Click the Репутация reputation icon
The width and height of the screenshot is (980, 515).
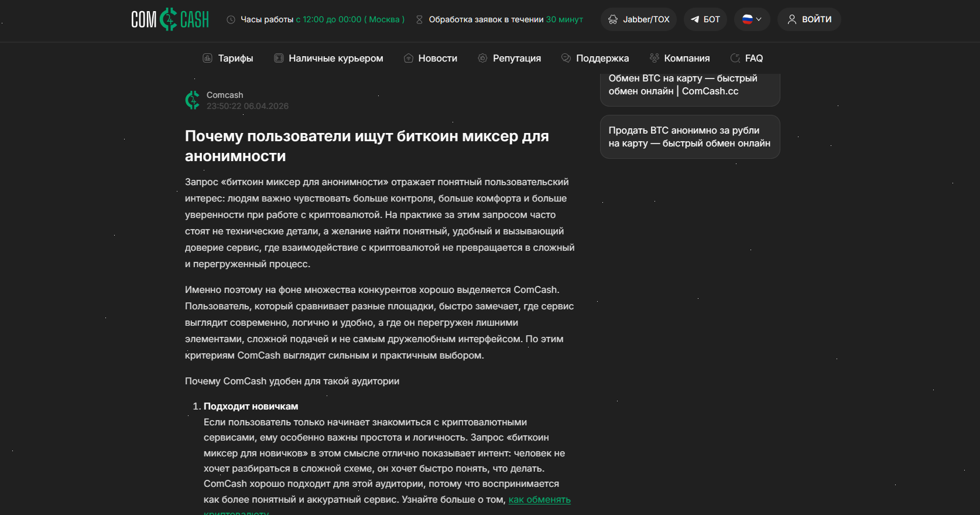pyautogui.click(x=482, y=58)
